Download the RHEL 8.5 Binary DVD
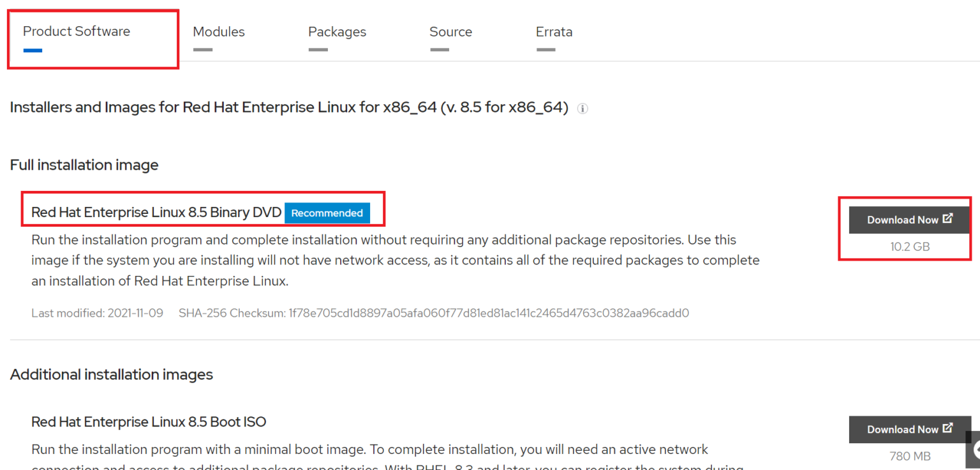 click(x=909, y=219)
